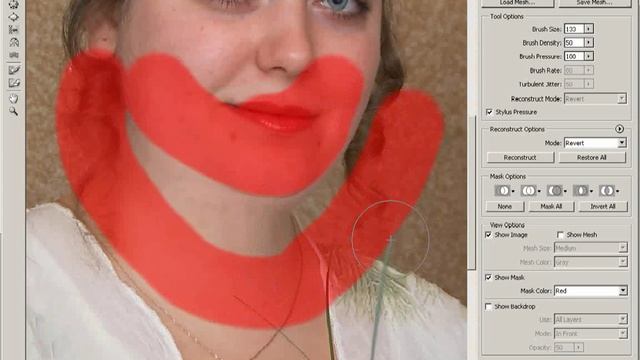
Task: Select the Thaw Mask tool
Action: [14, 83]
